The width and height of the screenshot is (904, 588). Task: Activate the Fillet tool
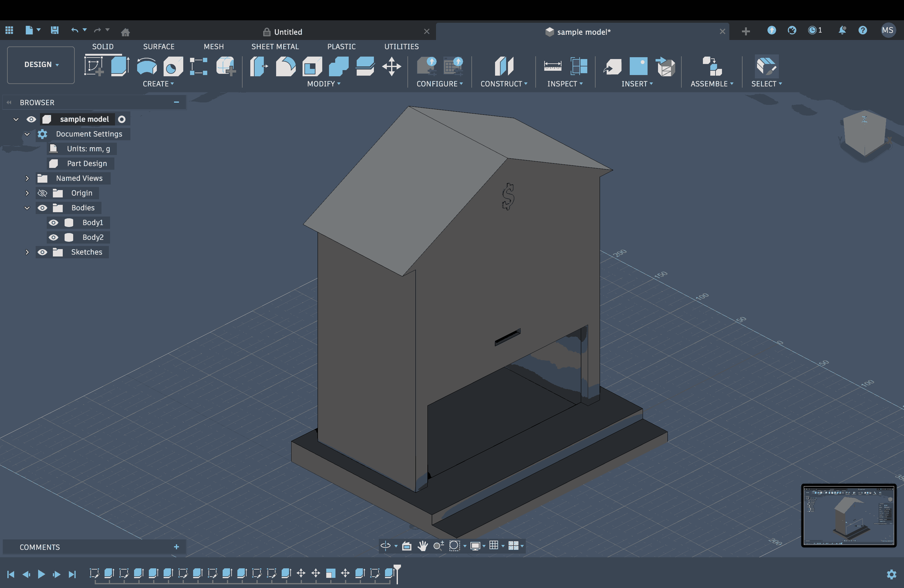pos(285,66)
